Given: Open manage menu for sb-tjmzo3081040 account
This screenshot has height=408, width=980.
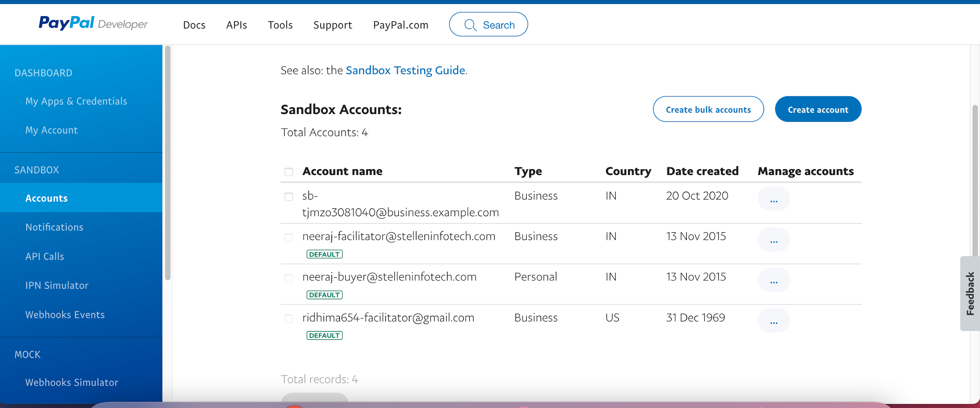Looking at the screenshot, I should [x=773, y=199].
